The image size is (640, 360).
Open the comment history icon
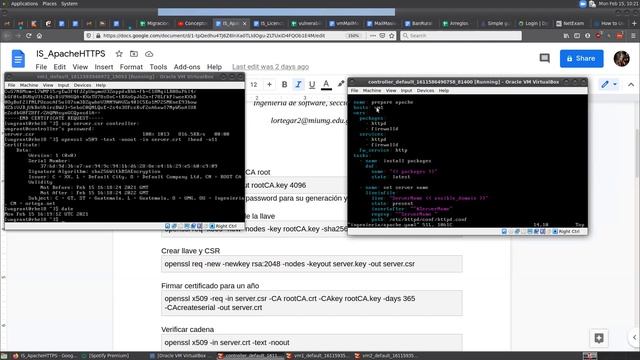click(544, 58)
